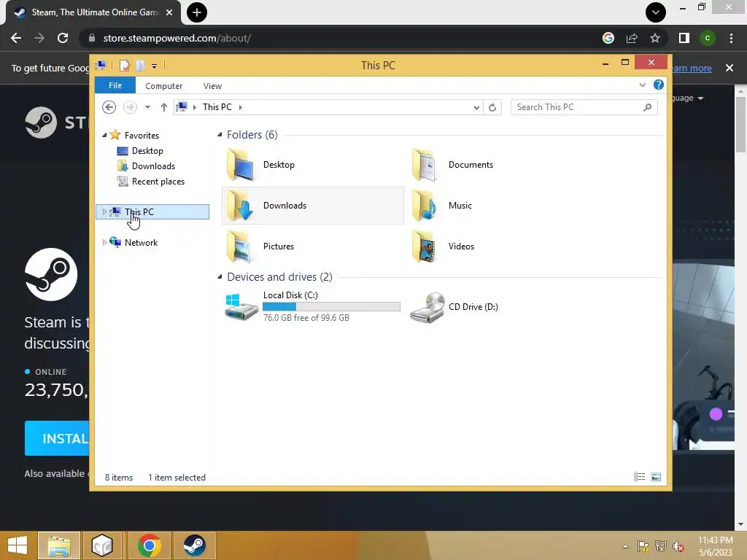Open the address bar history dropdown
Screen dimensions: 747x560
coord(476,107)
